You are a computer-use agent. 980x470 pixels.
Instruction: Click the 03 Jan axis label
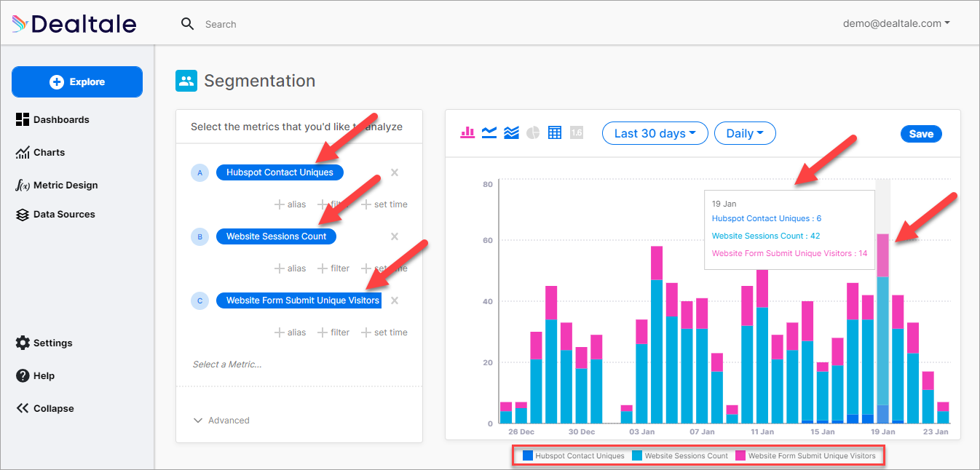(642, 431)
